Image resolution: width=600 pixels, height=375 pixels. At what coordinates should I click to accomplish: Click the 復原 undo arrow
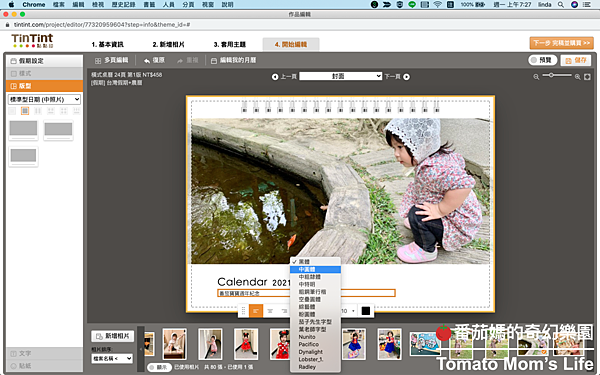pyautogui.click(x=154, y=60)
